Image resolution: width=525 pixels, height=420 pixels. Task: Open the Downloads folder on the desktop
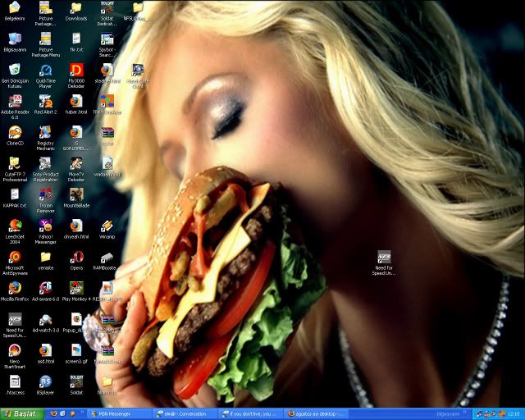pyautogui.click(x=76, y=8)
